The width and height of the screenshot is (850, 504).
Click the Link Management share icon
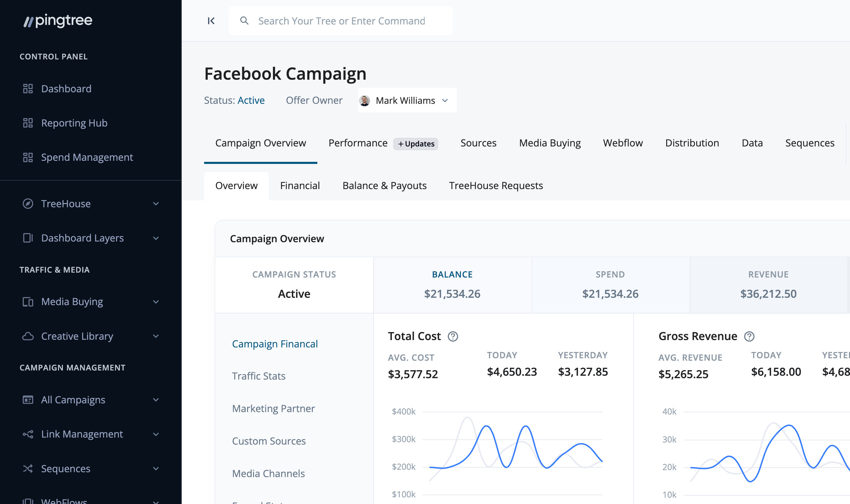click(28, 434)
